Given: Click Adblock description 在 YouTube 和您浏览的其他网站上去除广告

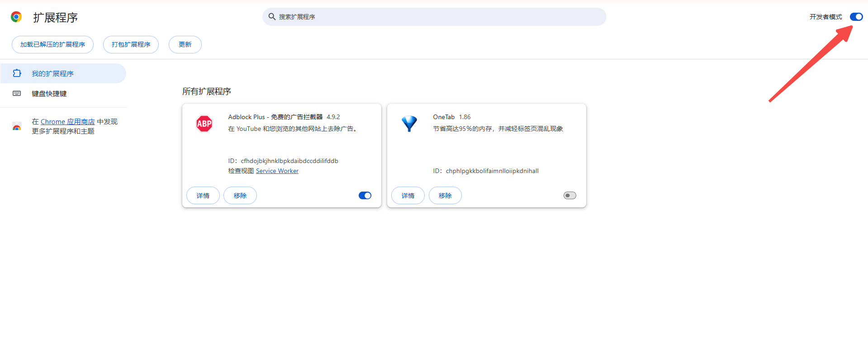Looking at the screenshot, I should click(x=293, y=129).
